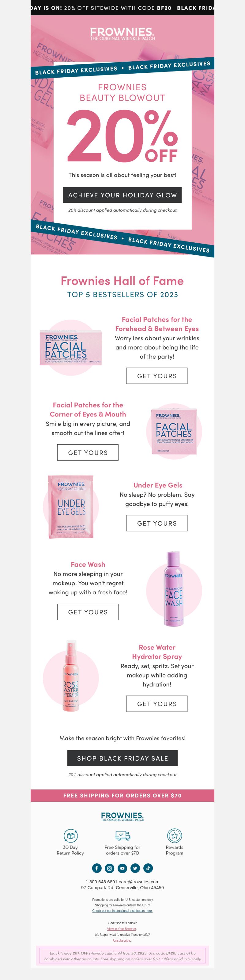245x980 pixels.
Task: Get Yours for Forehead Facial Patches
Action: point(157,376)
